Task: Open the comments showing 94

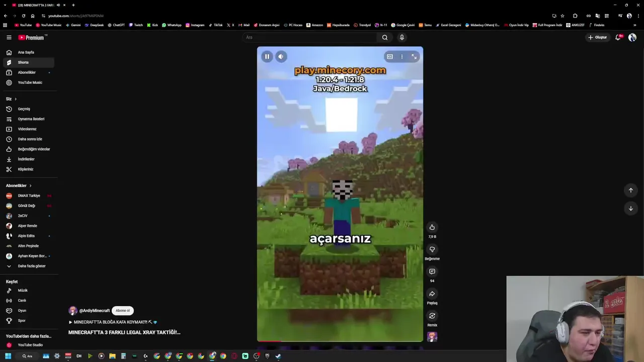Action: pos(432,271)
